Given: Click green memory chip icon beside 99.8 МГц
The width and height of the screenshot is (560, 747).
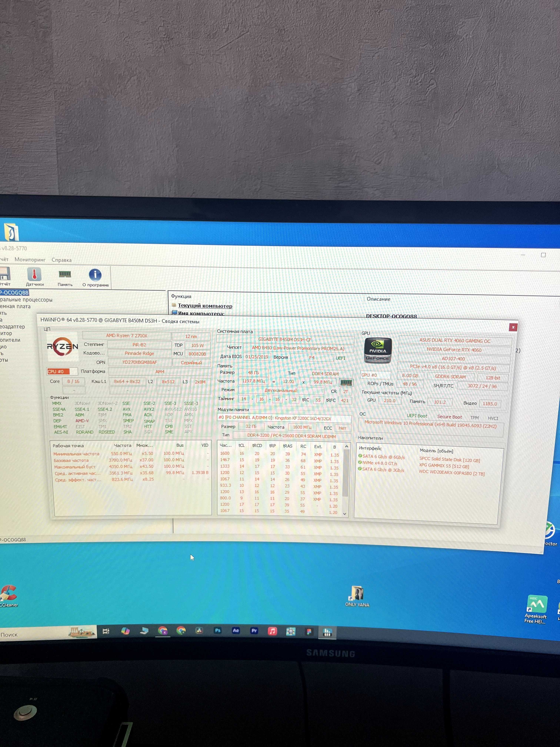Looking at the screenshot, I should pyautogui.click(x=346, y=382).
